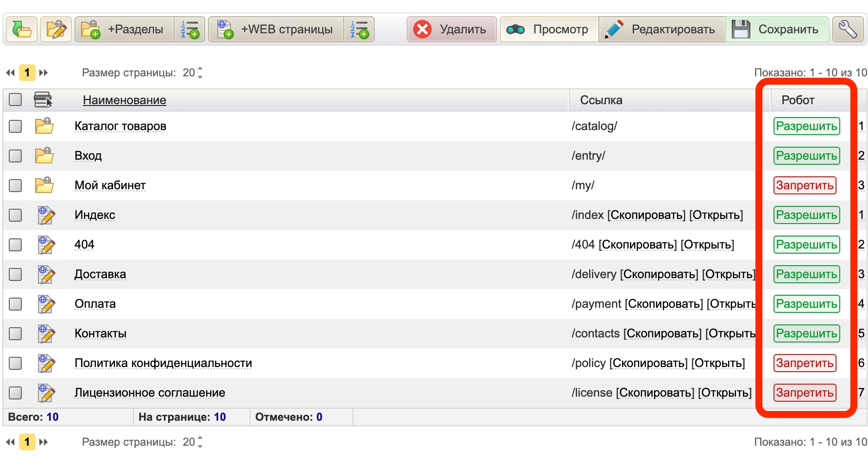Open the Мой кабинет name link

click(110, 186)
